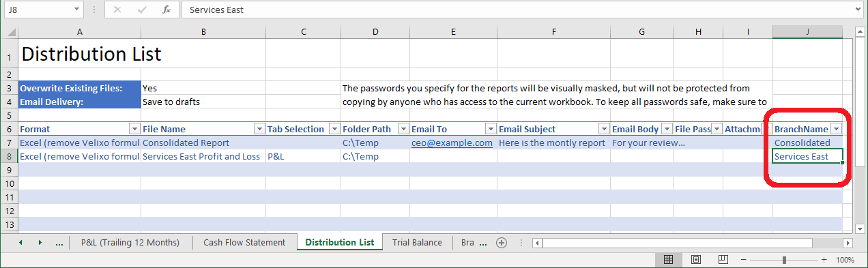Select the Yes value cell

(203, 88)
